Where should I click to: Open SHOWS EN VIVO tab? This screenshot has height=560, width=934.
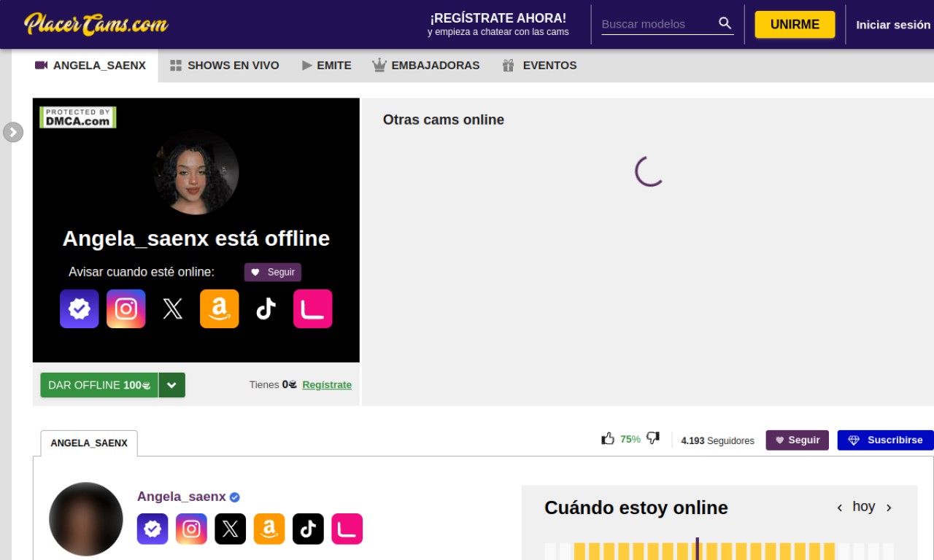[x=225, y=66]
